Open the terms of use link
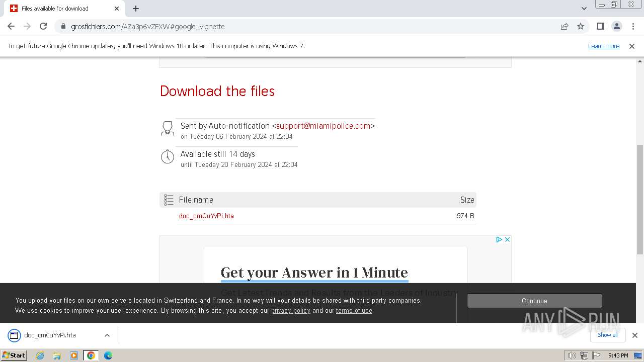644x362 pixels. (354, 310)
